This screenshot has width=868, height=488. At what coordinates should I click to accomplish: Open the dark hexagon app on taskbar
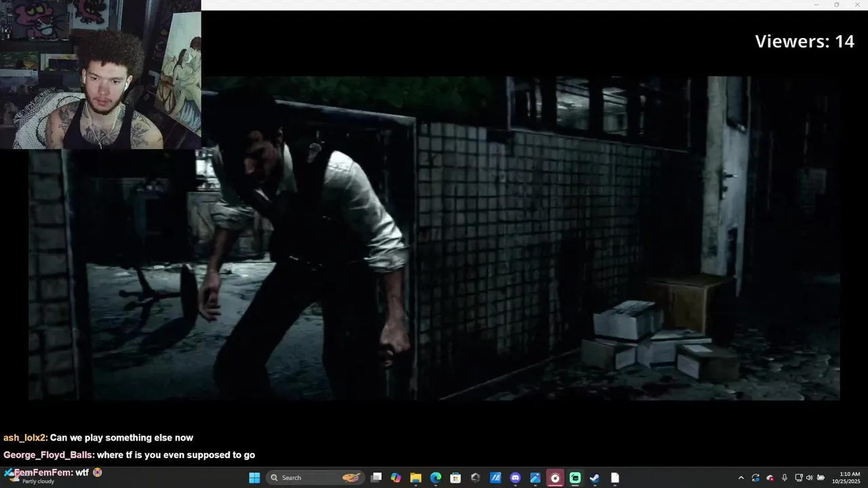[475, 478]
